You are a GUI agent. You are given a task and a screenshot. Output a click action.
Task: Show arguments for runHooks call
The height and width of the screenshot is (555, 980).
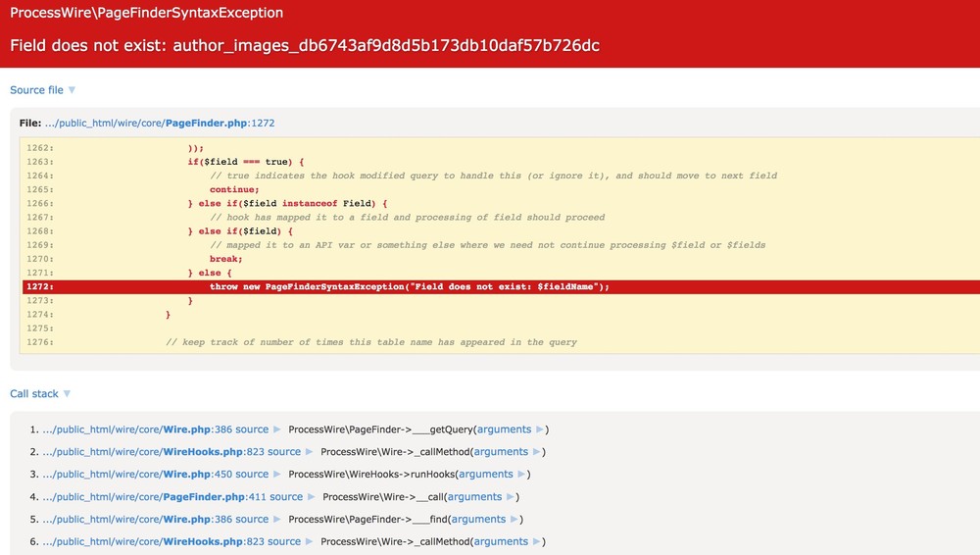(x=486, y=475)
